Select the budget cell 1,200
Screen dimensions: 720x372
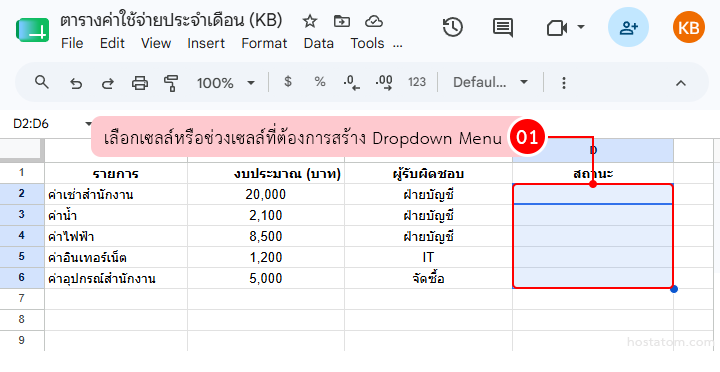tap(266, 257)
